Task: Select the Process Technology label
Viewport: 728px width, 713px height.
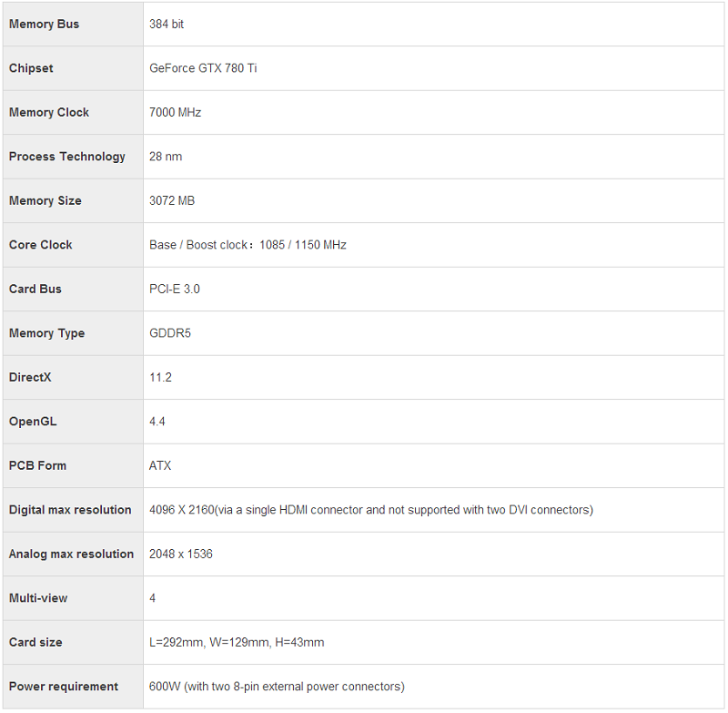Action: [67, 157]
